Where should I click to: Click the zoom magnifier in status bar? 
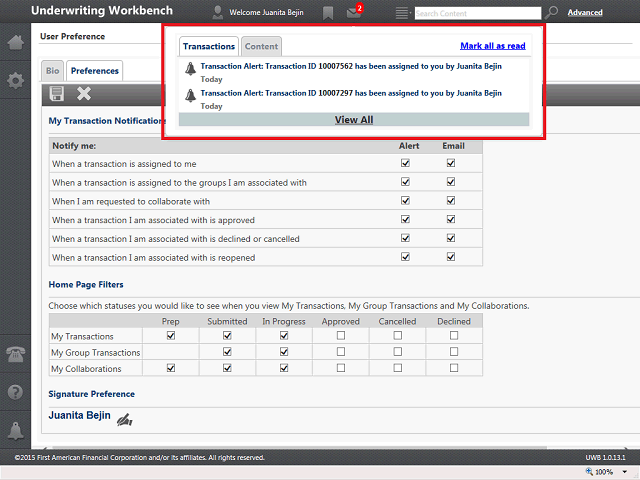coord(589,471)
